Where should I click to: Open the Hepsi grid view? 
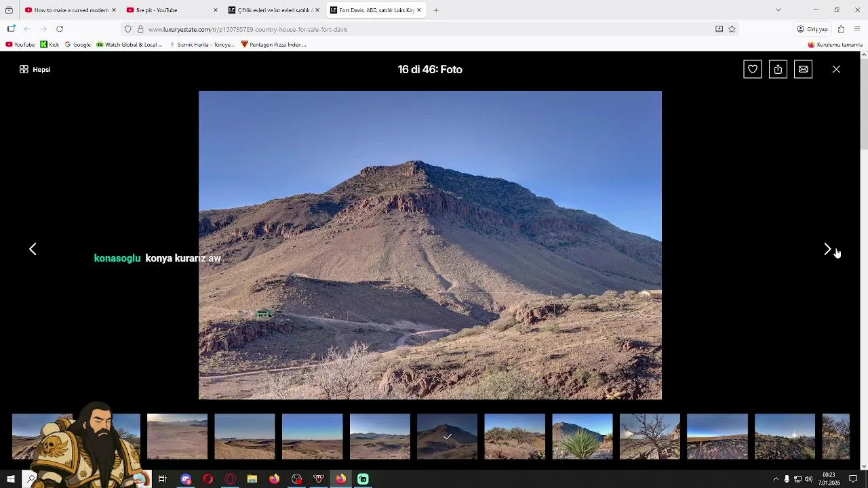pyautogui.click(x=35, y=69)
